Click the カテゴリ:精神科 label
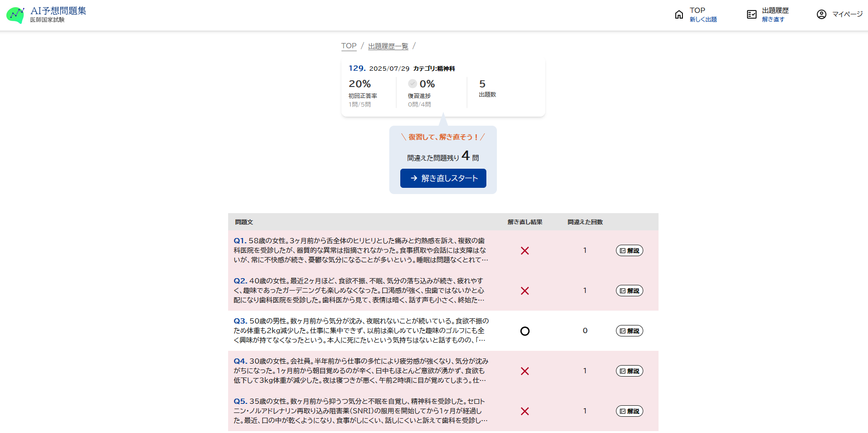 tap(434, 68)
